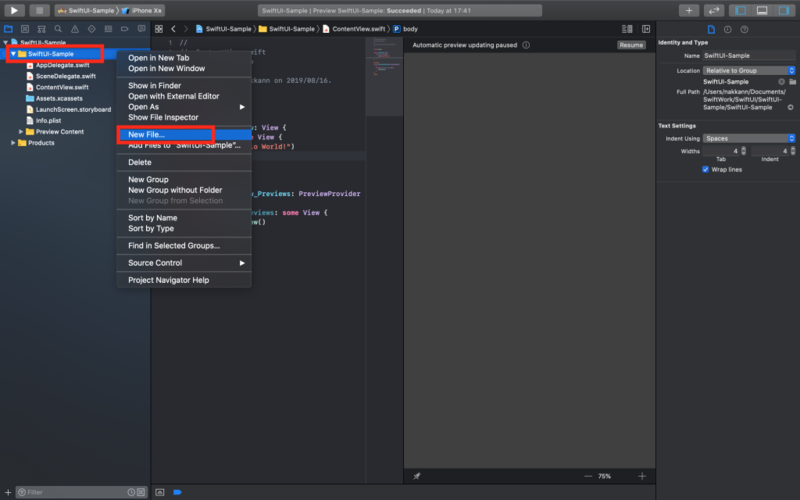Click the preview paused info icon
The image size is (800, 500).
(x=526, y=45)
